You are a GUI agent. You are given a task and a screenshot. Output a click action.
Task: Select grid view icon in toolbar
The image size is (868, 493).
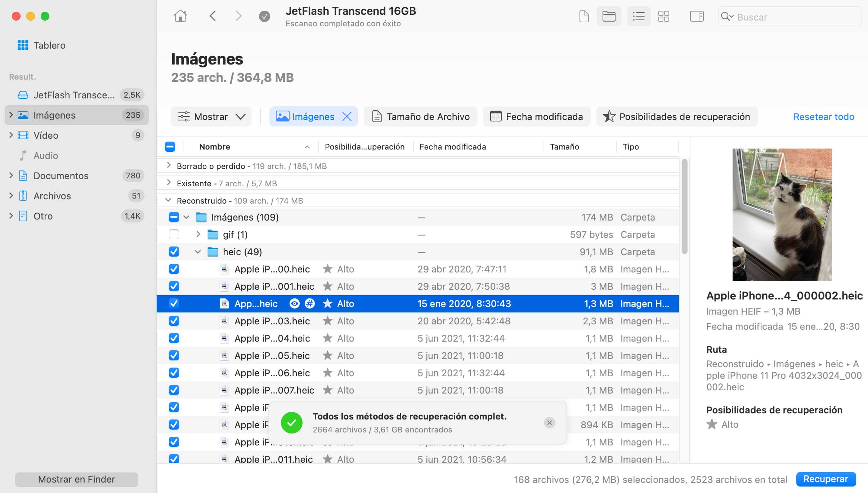(x=663, y=16)
